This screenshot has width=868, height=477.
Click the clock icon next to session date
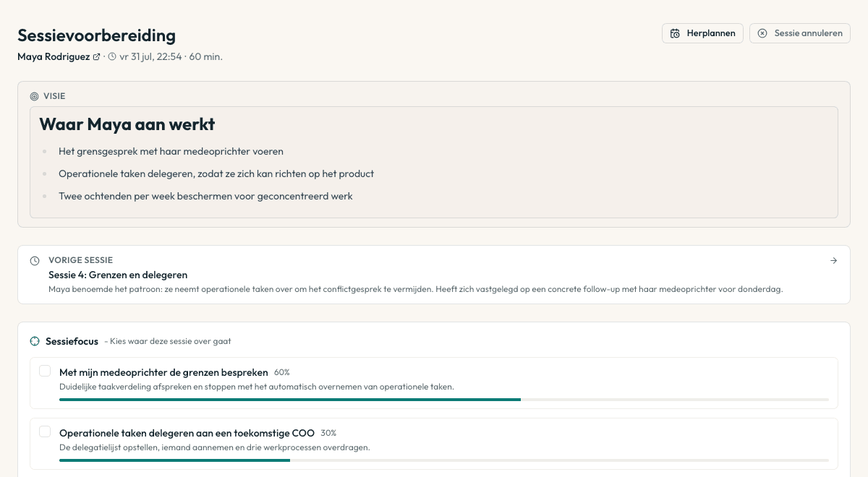pyautogui.click(x=112, y=56)
